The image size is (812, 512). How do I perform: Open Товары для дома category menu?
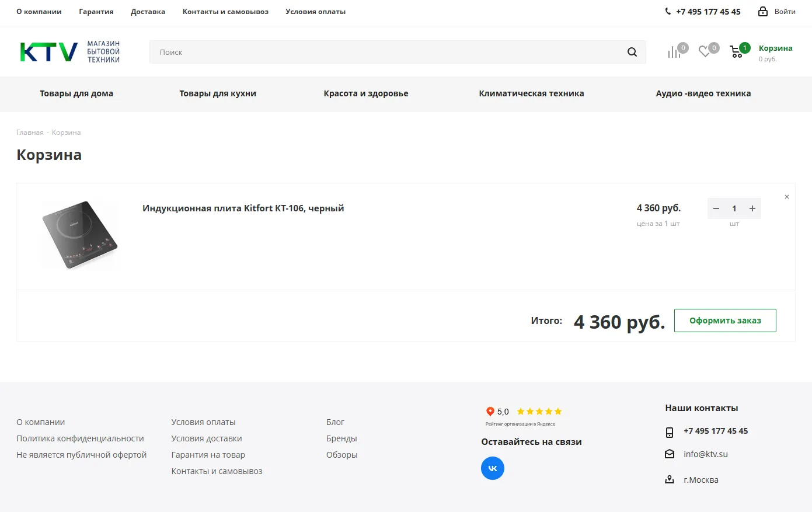(x=76, y=93)
